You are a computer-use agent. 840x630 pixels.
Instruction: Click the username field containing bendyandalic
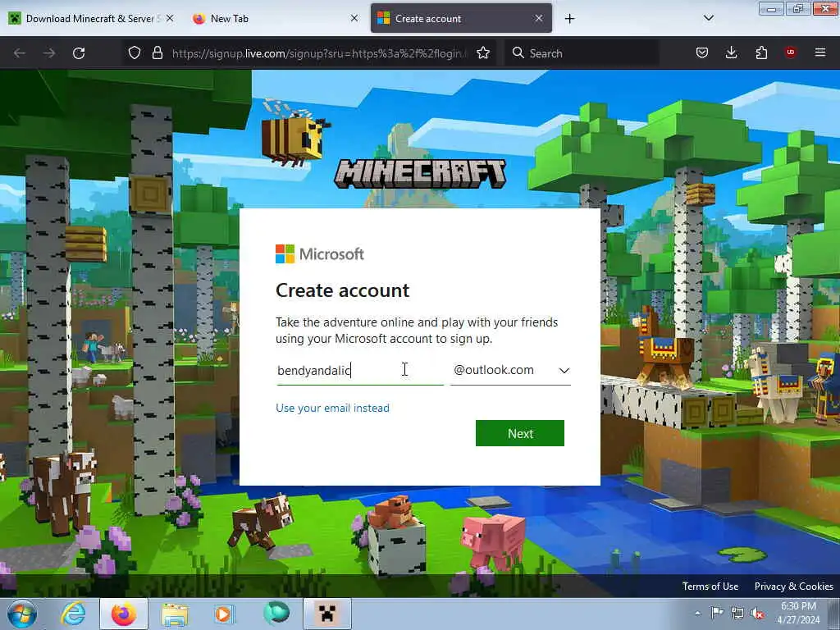tap(359, 370)
